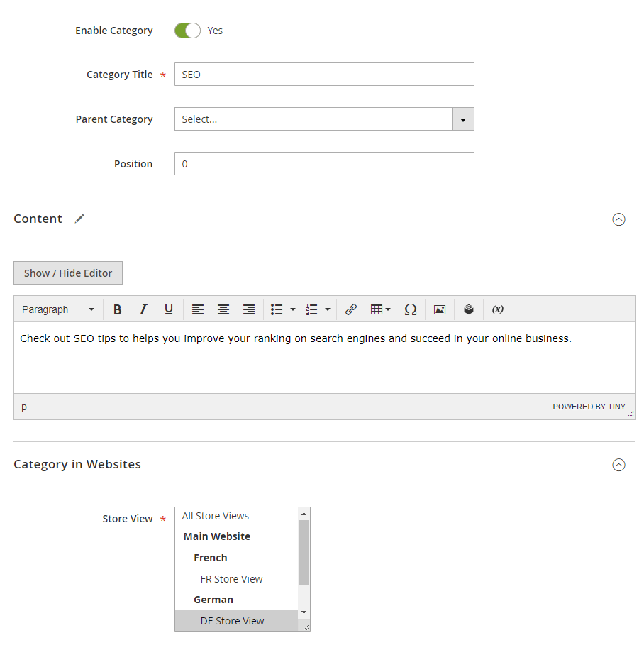644x655 pixels.
Task: Insert a widget with the cube icon
Action: 469,309
